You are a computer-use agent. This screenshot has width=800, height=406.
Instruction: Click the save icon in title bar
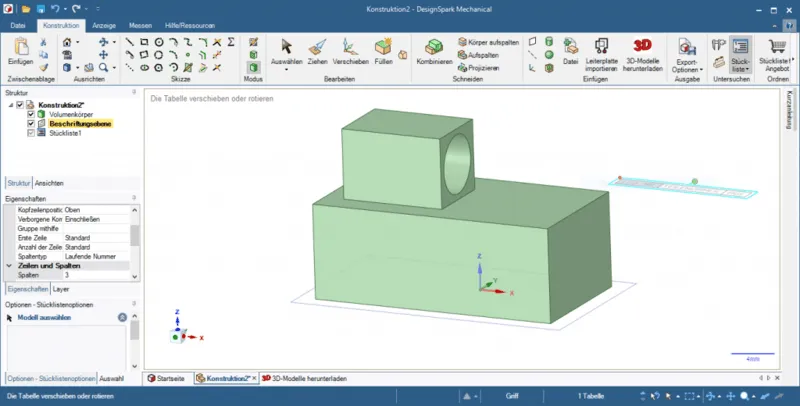pos(40,9)
